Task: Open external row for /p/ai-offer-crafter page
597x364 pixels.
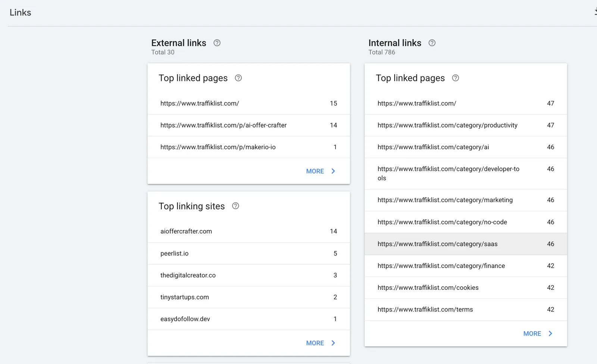Action: pyautogui.click(x=249, y=125)
